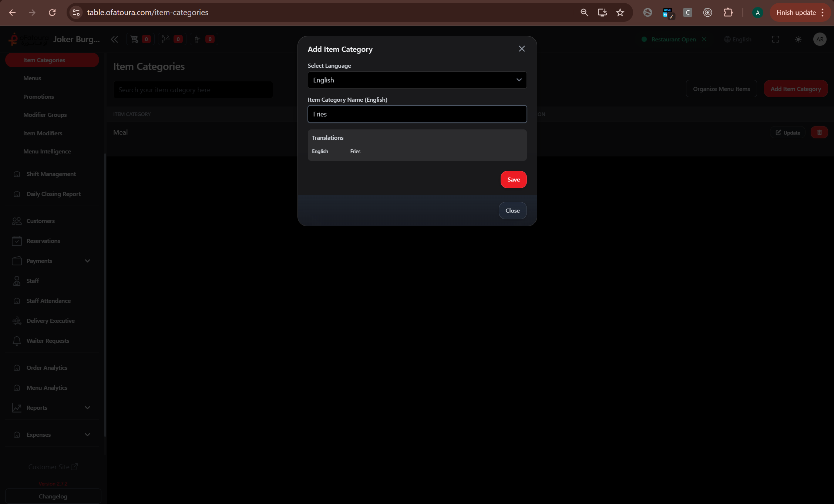Screen dimensions: 834x504
Task: Bookmark this page with the star icon
Action: (x=620, y=13)
